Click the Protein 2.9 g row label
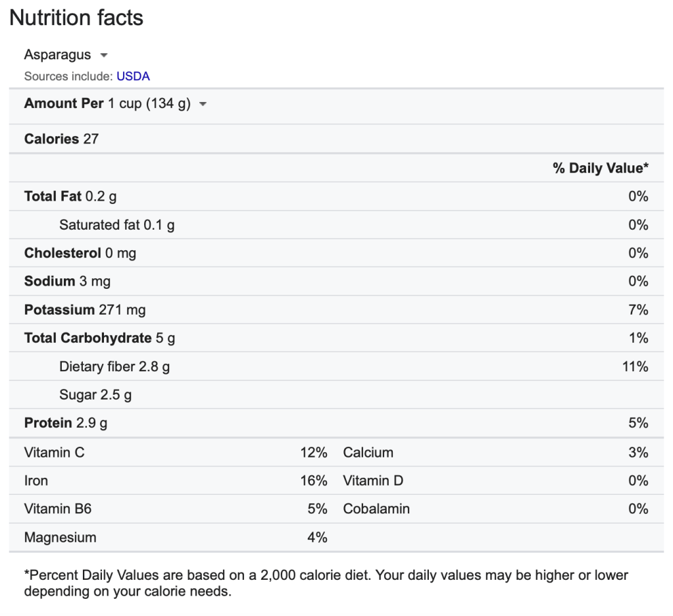The image size is (673, 616). click(x=66, y=423)
